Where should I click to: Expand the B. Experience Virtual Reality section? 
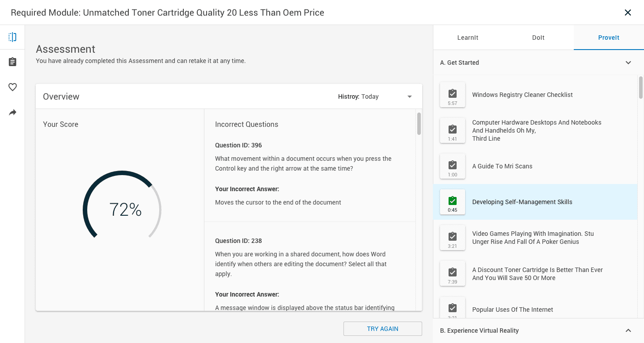click(628, 330)
